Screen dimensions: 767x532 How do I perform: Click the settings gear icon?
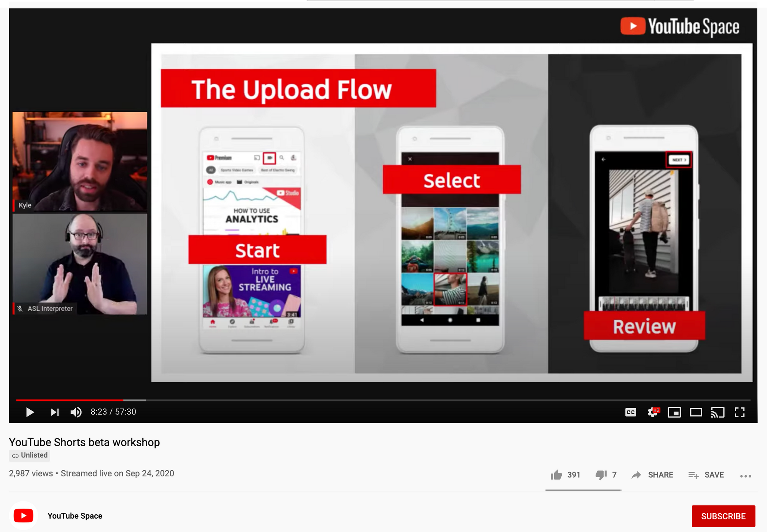(651, 412)
